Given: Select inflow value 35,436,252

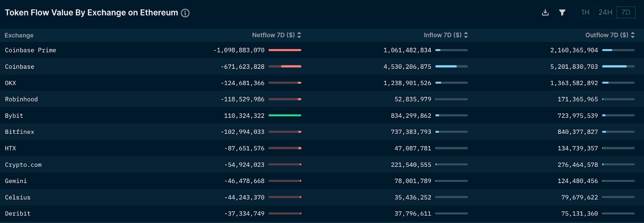Looking at the screenshot, I should click(x=413, y=198).
